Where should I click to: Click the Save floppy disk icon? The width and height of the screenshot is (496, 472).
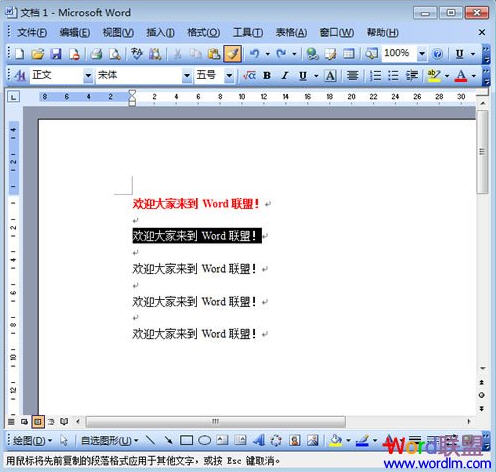click(56, 54)
